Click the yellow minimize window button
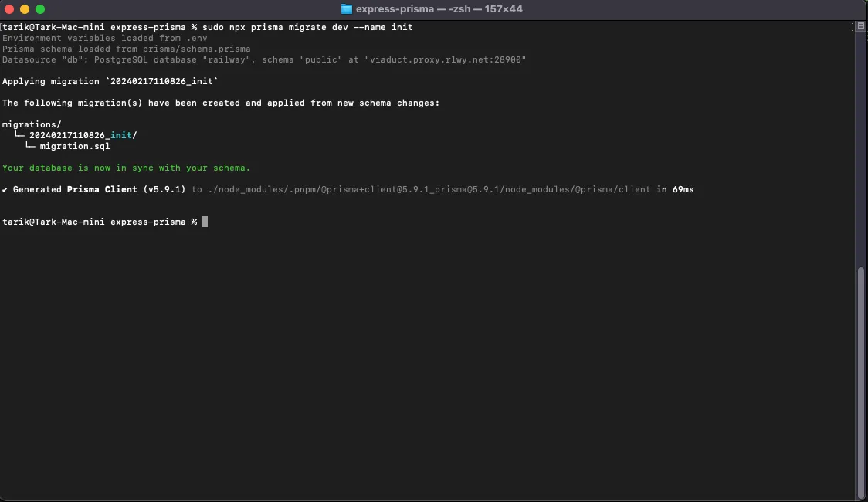The image size is (868, 502). [25, 8]
